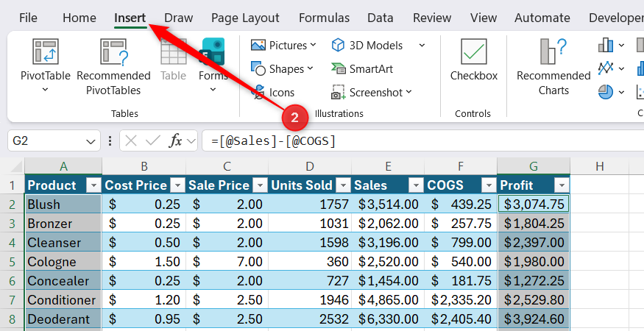Confirm formula with checkmark icon
This screenshot has height=331, width=644.
click(x=153, y=141)
